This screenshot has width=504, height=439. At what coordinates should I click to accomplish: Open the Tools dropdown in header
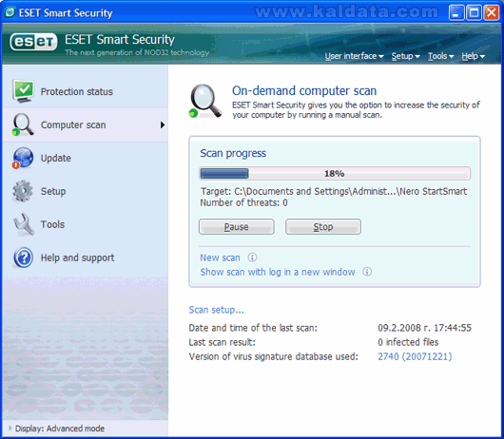coord(440,56)
